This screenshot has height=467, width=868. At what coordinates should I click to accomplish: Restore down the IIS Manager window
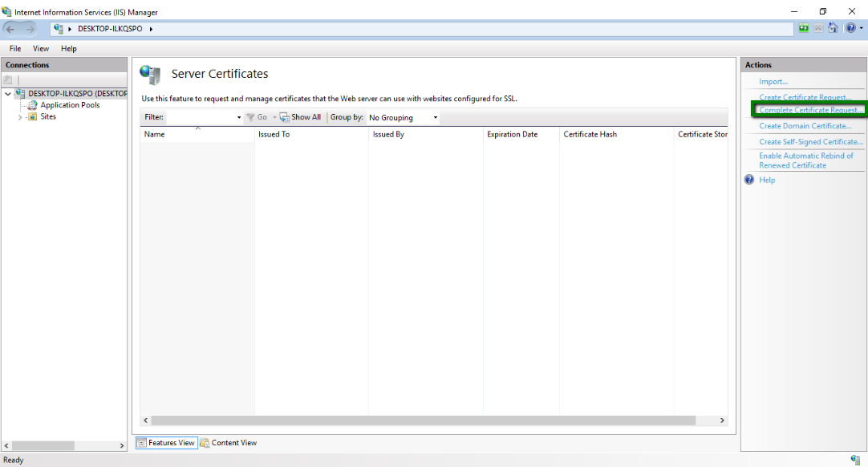click(823, 11)
